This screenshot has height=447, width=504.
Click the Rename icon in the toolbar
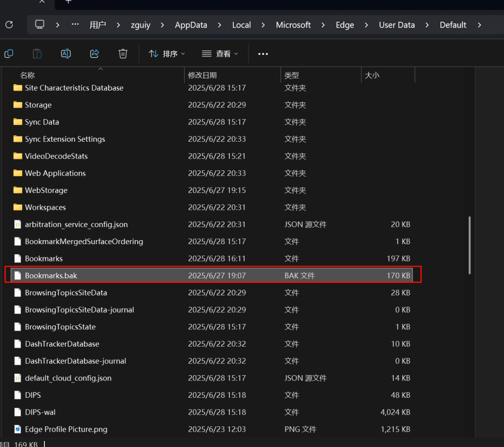65,54
